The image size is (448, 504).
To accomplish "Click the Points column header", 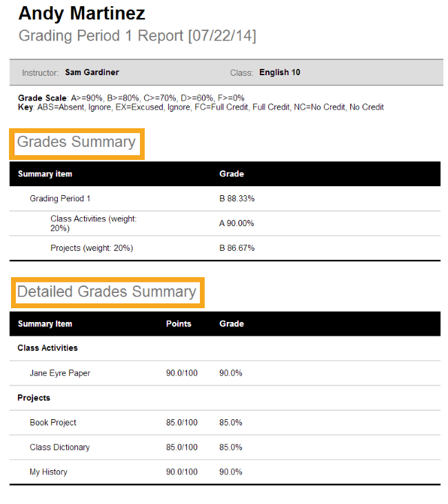I will (x=179, y=323).
